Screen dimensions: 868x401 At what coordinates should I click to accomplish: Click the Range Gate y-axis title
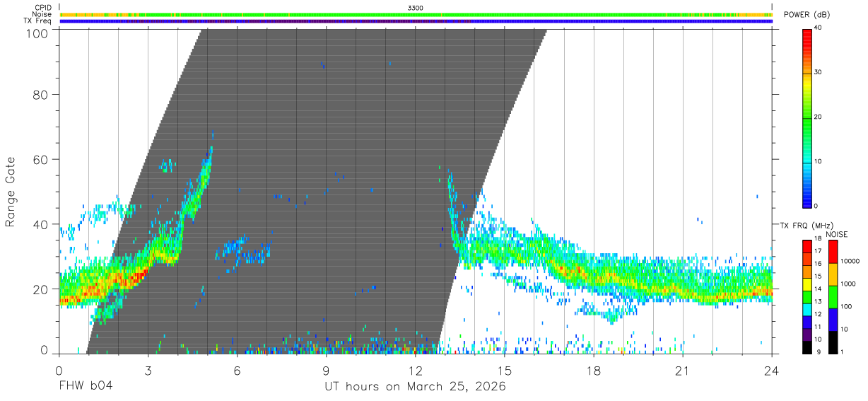pos(11,192)
